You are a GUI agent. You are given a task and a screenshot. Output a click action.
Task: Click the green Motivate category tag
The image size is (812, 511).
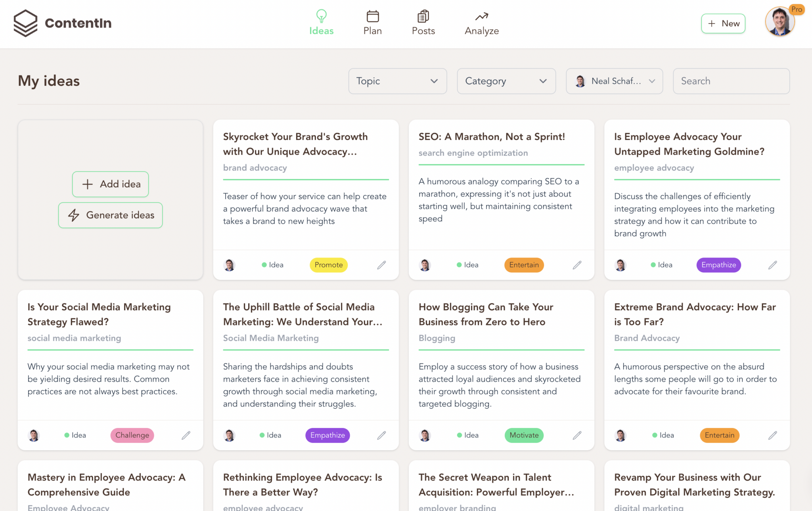point(524,435)
